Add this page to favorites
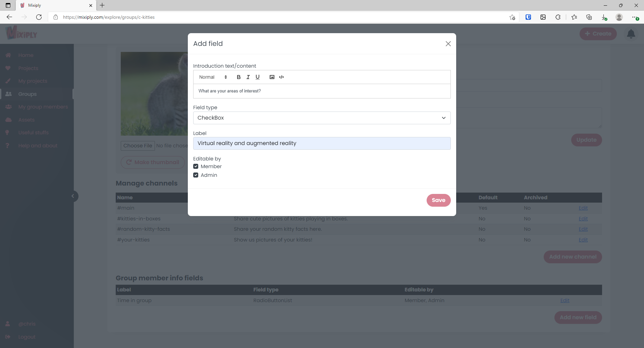 (x=512, y=17)
